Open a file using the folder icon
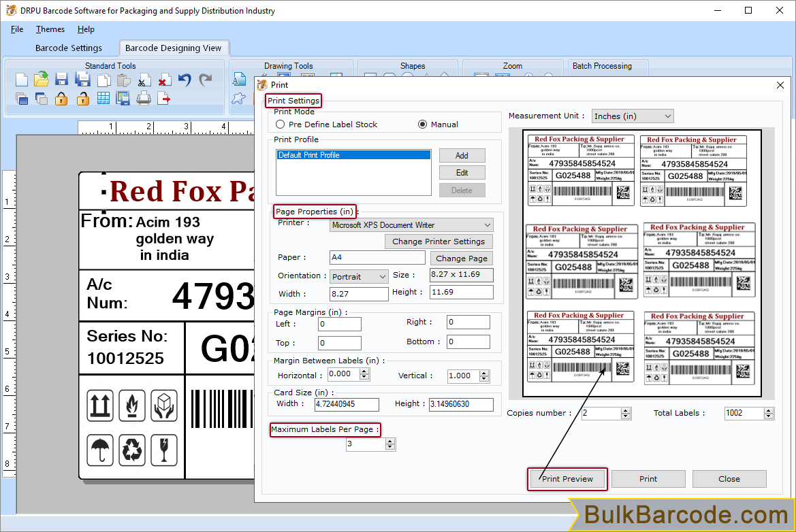The height and width of the screenshot is (532, 796). point(42,80)
